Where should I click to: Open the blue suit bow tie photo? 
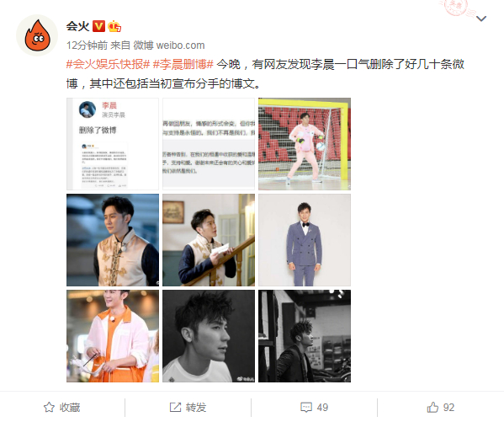click(305, 240)
